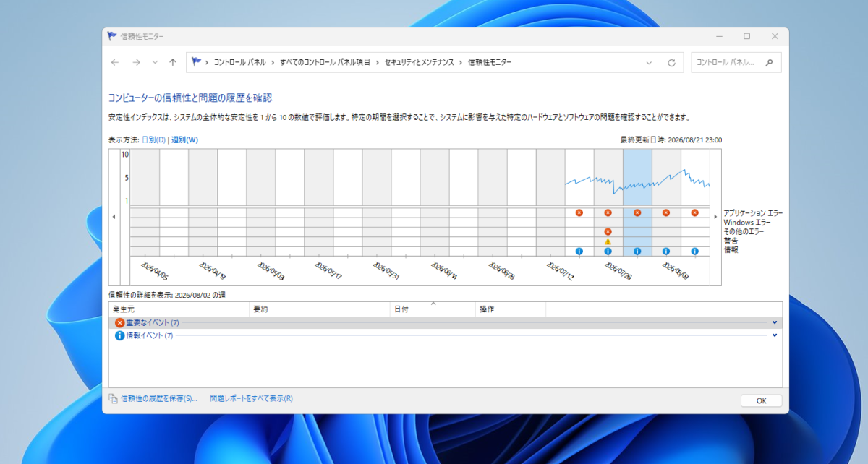Click the 警告 row label
The image size is (868, 464).
tap(731, 241)
